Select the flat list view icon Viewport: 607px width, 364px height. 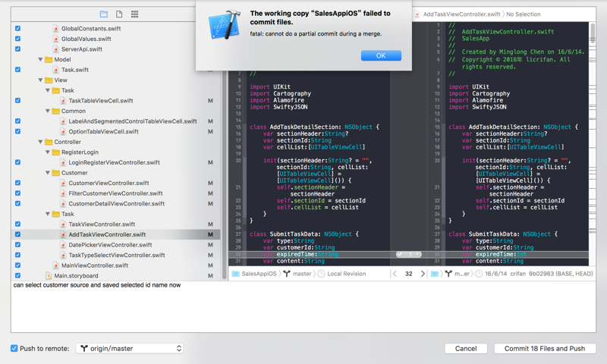tap(135, 14)
